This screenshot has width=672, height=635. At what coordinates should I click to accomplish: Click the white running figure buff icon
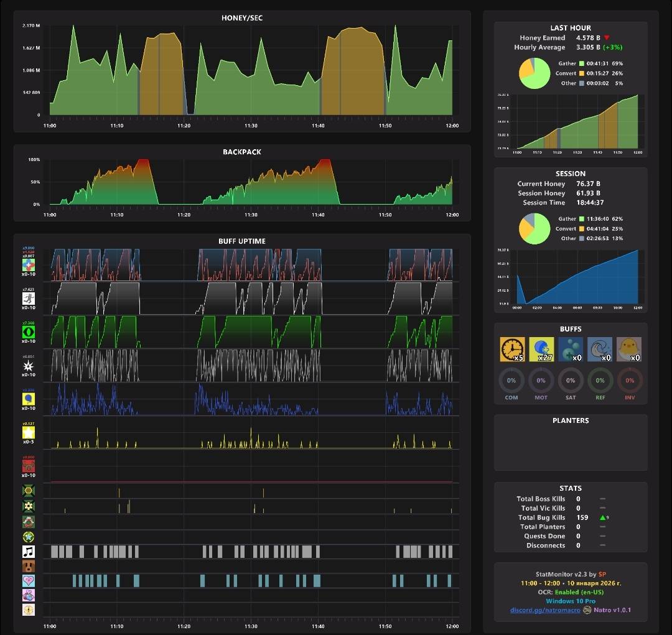(x=28, y=298)
